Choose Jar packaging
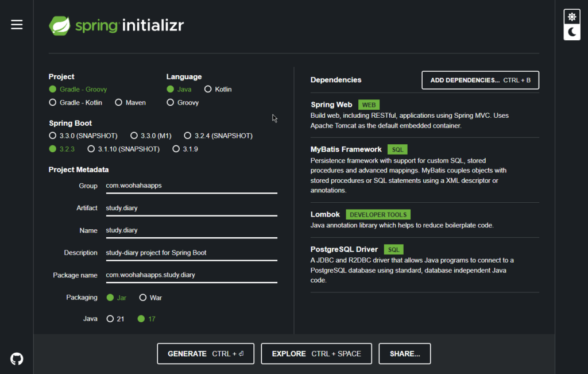 116,298
